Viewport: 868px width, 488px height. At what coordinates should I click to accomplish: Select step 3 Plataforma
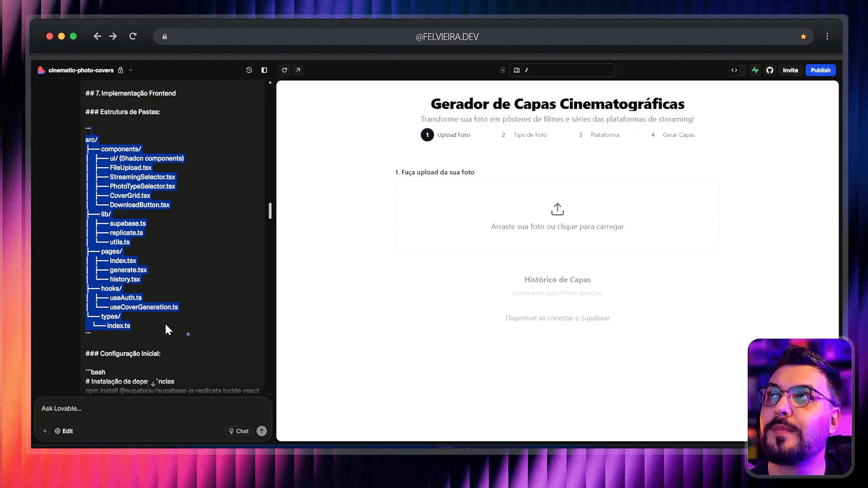coord(599,135)
